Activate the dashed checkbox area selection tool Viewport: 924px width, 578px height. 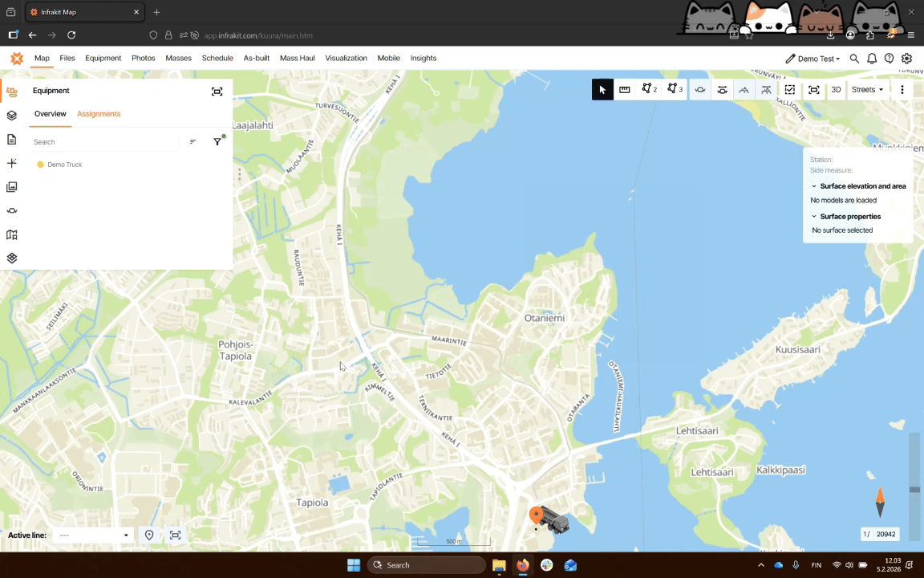pyautogui.click(x=790, y=90)
